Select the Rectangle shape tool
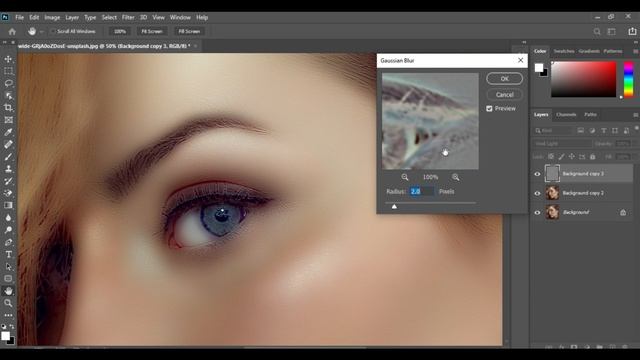The width and height of the screenshot is (640, 360). tap(8, 279)
